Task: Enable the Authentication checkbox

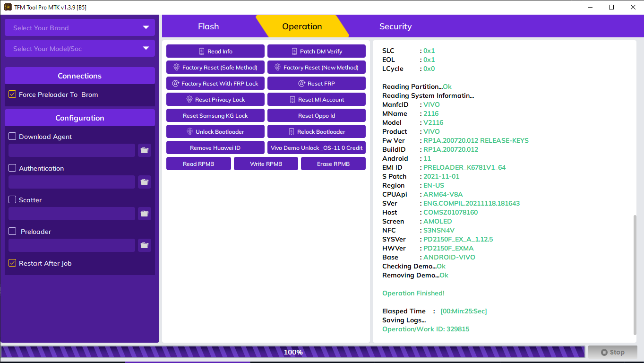Action: click(x=12, y=168)
